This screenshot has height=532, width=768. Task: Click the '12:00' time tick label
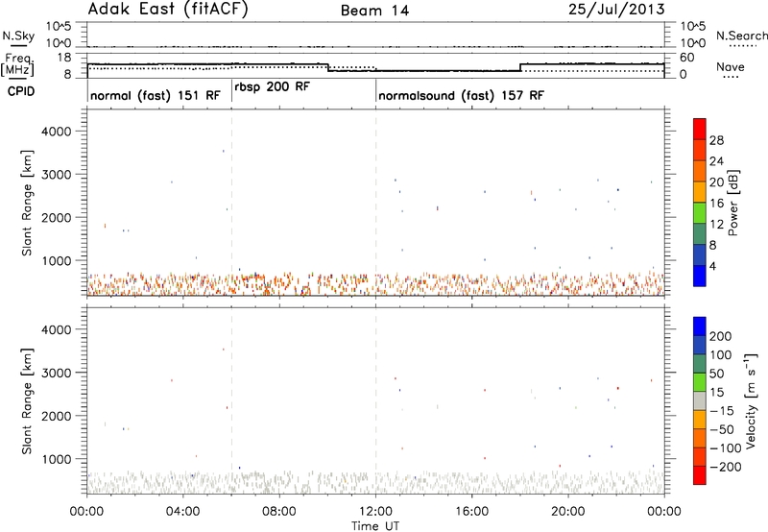pyautogui.click(x=375, y=512)
